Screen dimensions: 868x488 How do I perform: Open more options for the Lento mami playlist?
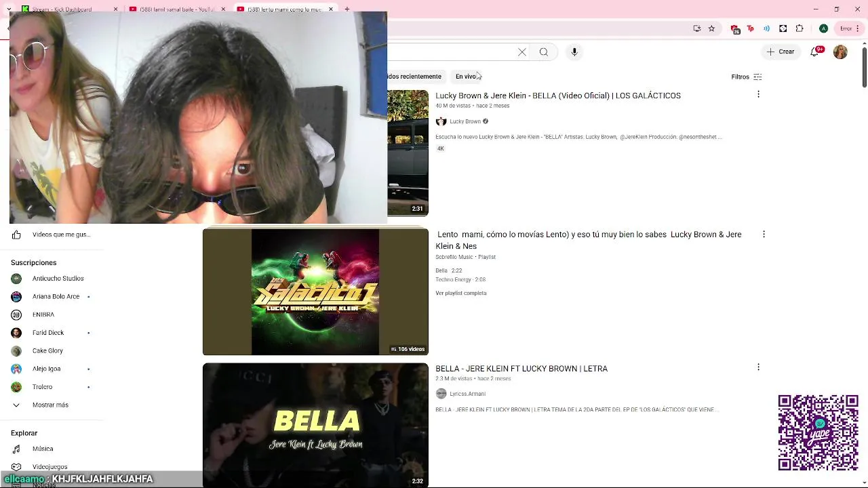[764, 234]
